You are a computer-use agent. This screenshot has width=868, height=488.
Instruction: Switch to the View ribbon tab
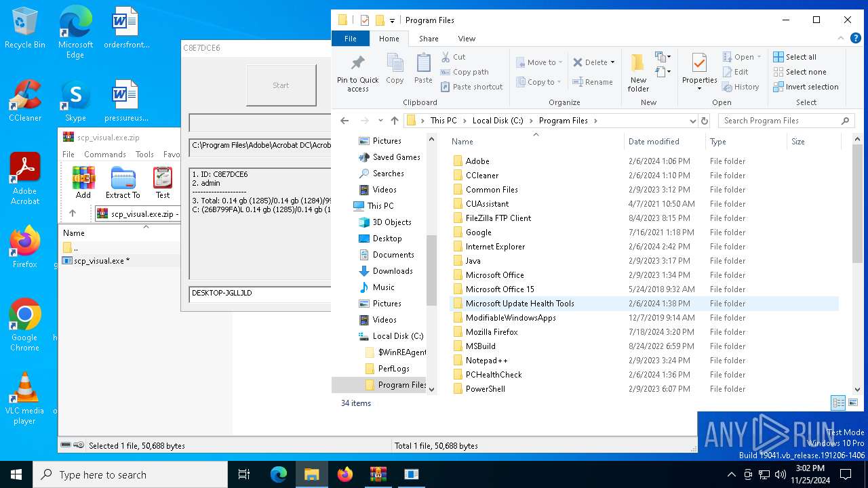[x=467, y=39]
